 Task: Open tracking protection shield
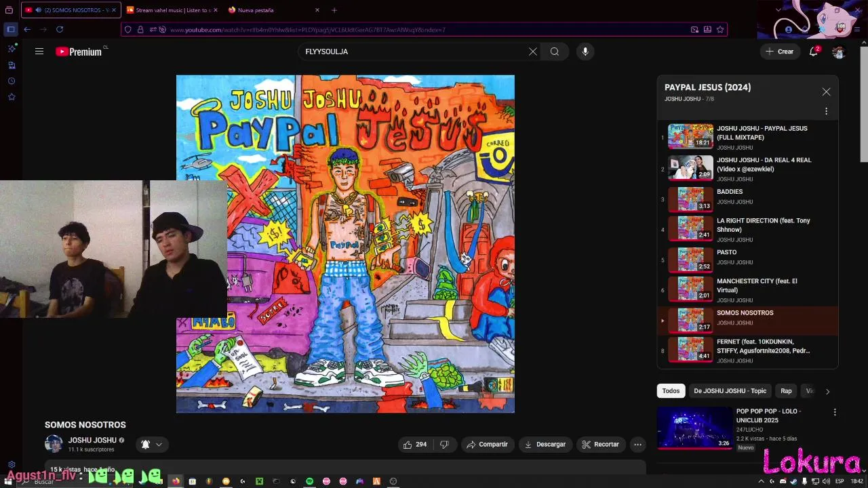click(128, 29)
